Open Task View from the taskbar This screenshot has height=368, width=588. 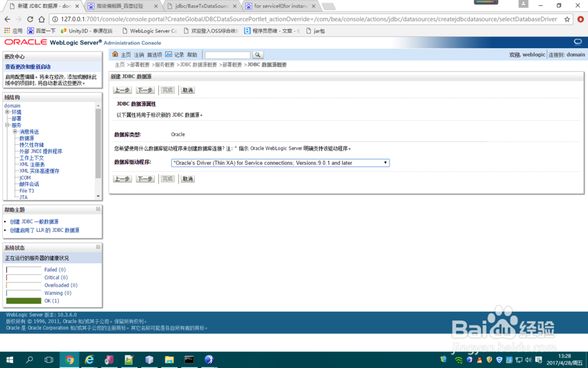(x=49, y=360)
